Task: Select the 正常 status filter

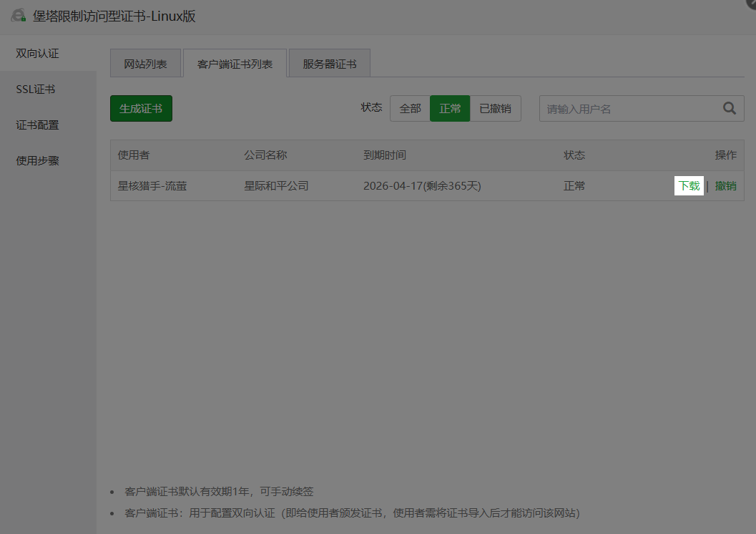Action: 450,108
